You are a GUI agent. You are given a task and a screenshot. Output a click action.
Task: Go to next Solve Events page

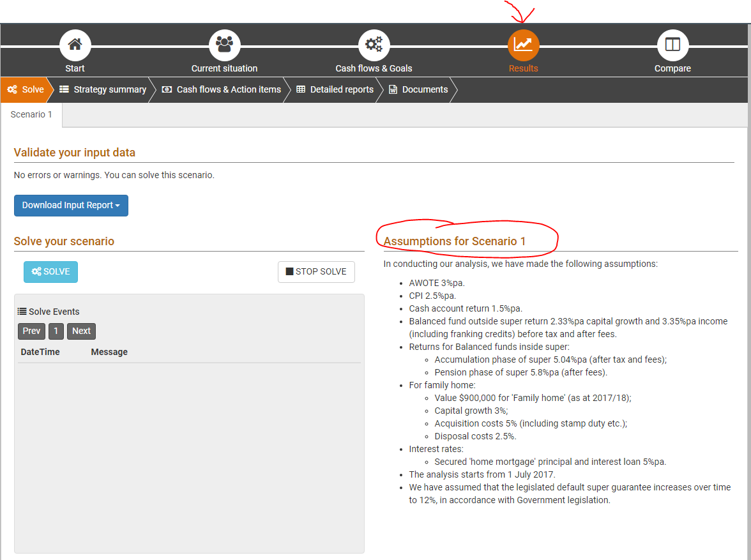point(81,331)
